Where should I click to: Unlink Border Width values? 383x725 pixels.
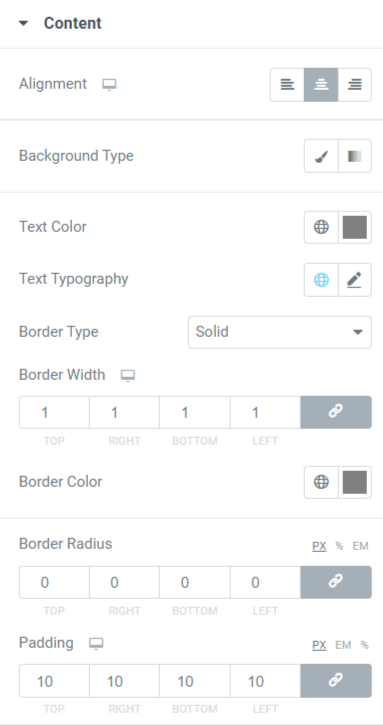pos(336,412)
